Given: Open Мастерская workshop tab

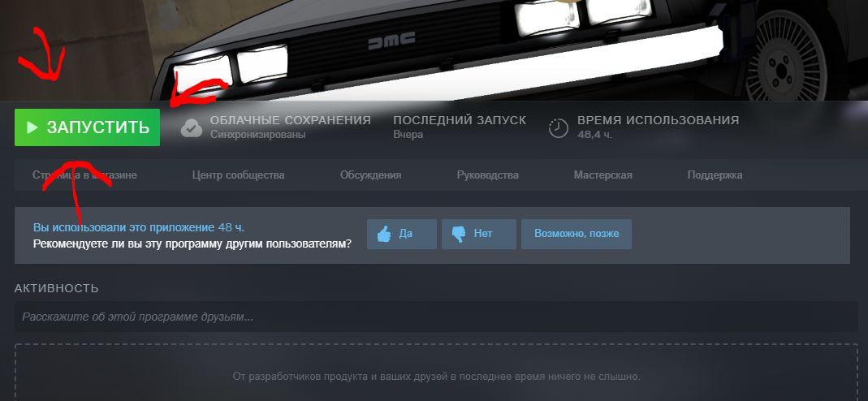Looking at the screenshot, I should pyautogui.click(x=602, y=175).
